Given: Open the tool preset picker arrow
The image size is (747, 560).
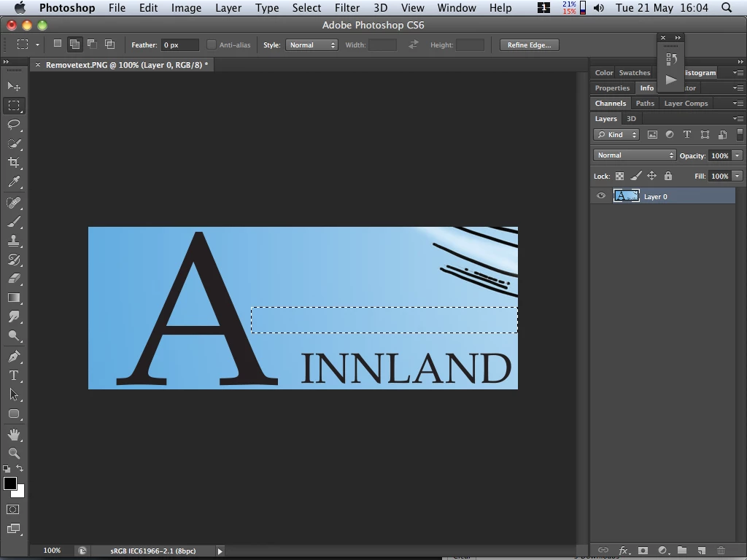Looking at the screenshot, I should tap(37, 44).
